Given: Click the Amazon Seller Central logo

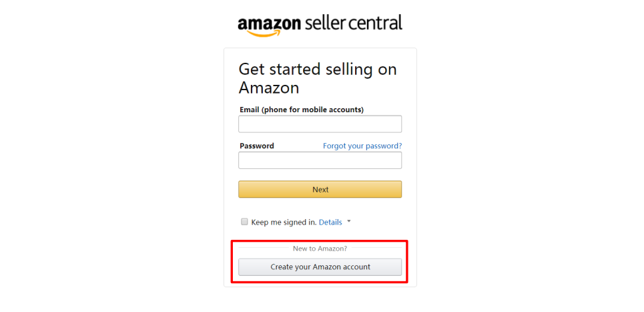Looking at the screenshot, I should coord(320,25).
